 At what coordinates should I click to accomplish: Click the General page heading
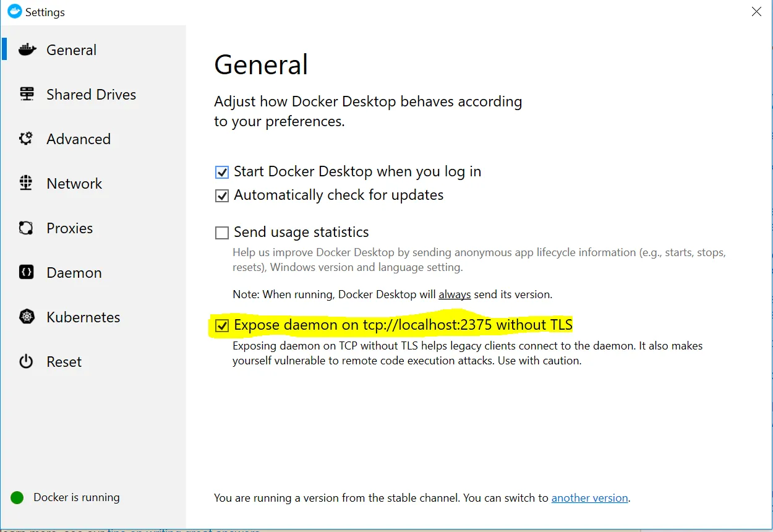click(261, 64)
